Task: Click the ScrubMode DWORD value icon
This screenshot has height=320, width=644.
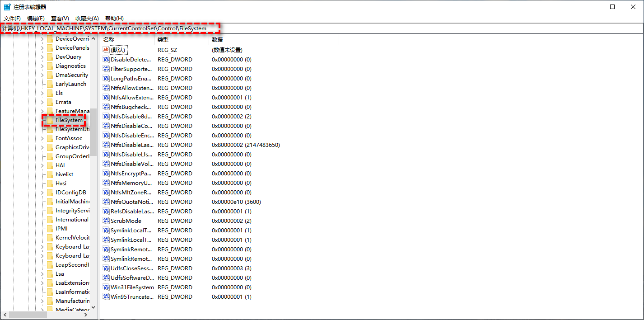Action: (106, 221)
